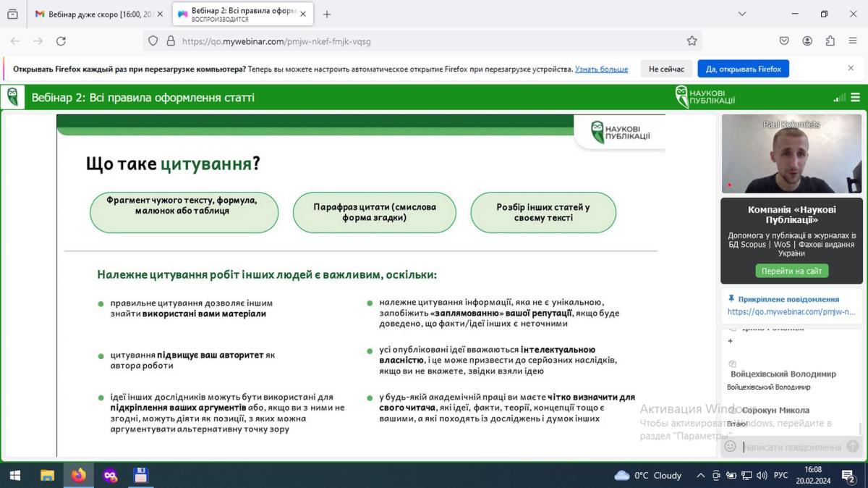
Task: Send the chat message arrow button
Action: pos(853,447)
